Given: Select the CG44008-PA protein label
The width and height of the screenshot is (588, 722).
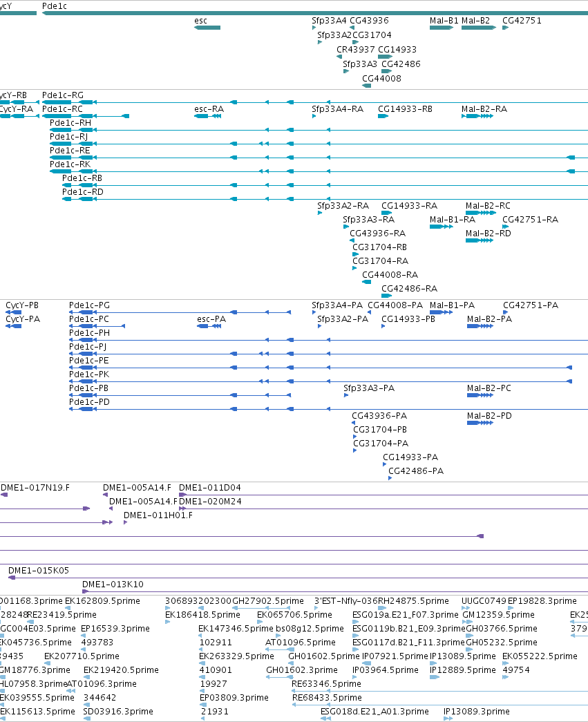Looking at the screenshot, I should click(395, 305).
